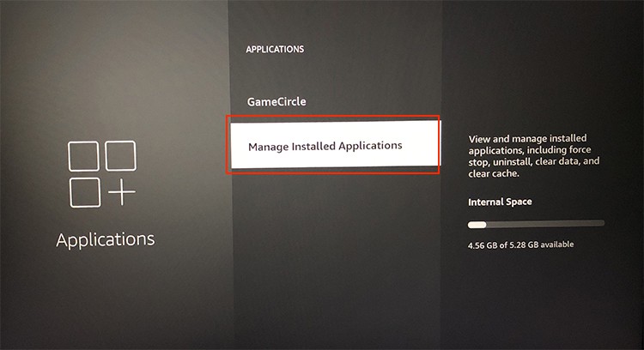
Task: Click the 4.56 GB of 5.28 GB text
Action: pos(520,245)
